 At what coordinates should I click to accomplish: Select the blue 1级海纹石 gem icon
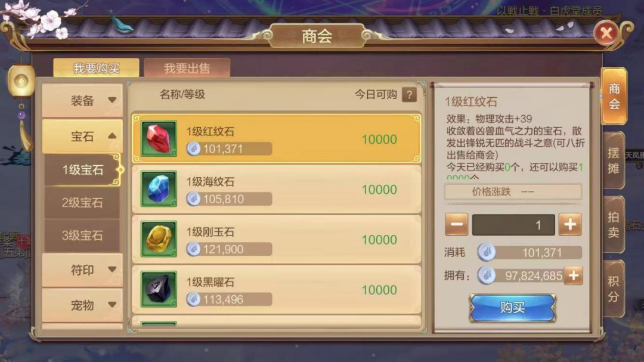(159, 188)
